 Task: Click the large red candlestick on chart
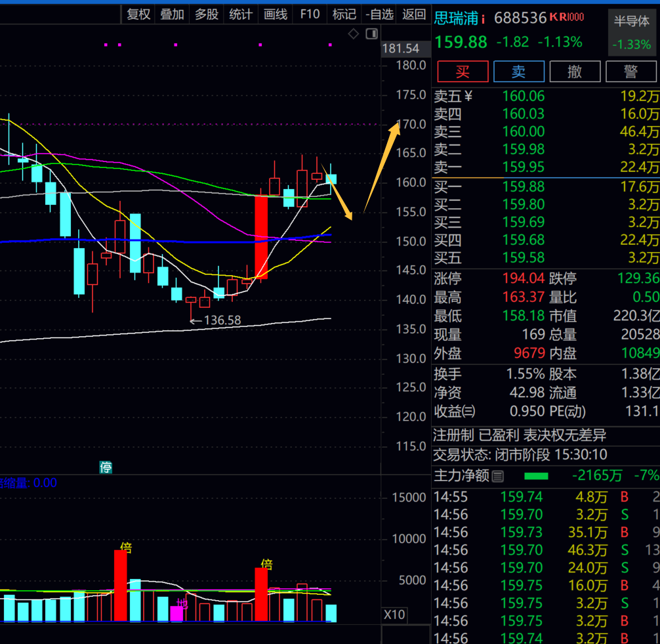(x=260, y=237)
